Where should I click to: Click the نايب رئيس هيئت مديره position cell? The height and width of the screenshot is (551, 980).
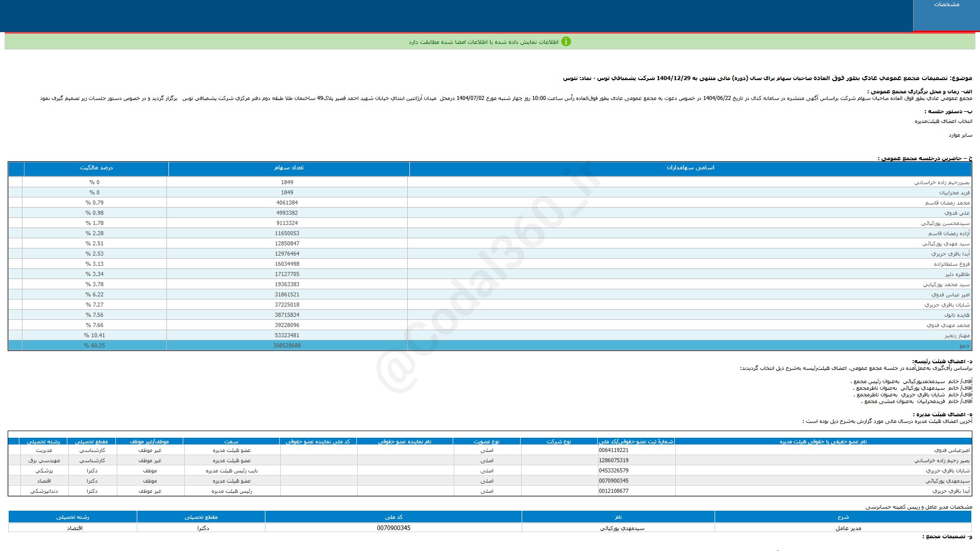232,471
